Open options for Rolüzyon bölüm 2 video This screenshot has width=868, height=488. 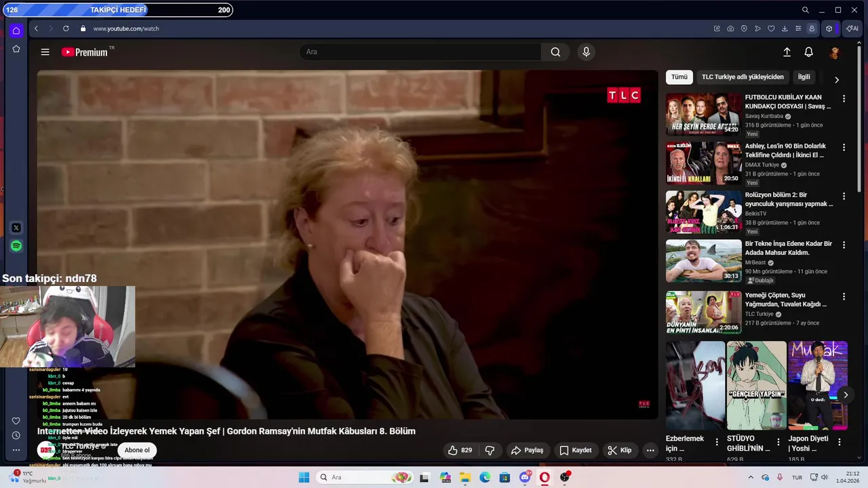844,197
